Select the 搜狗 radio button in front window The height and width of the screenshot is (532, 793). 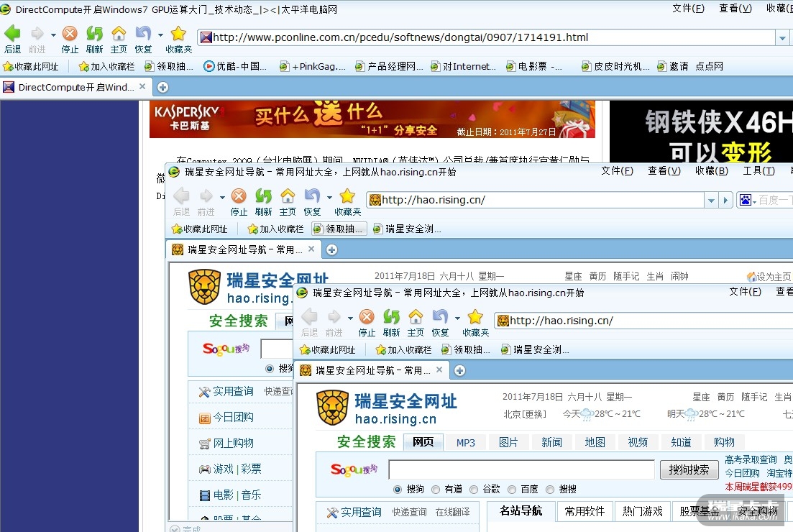397,489
